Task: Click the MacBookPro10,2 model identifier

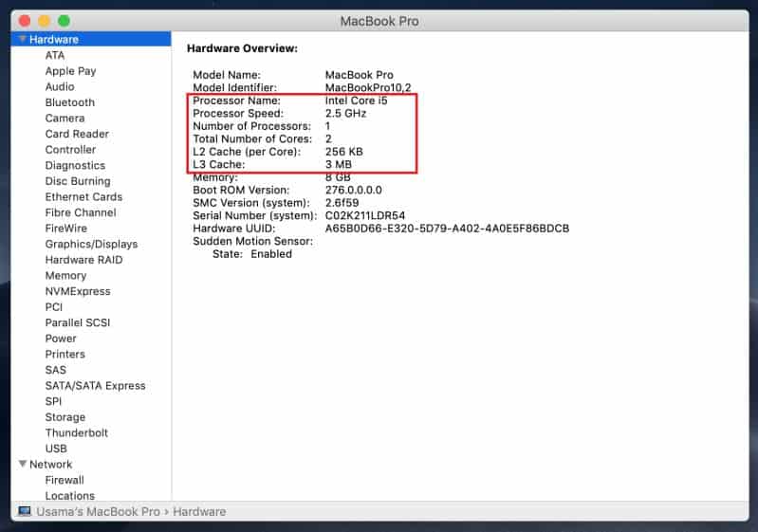Action: 368,87
